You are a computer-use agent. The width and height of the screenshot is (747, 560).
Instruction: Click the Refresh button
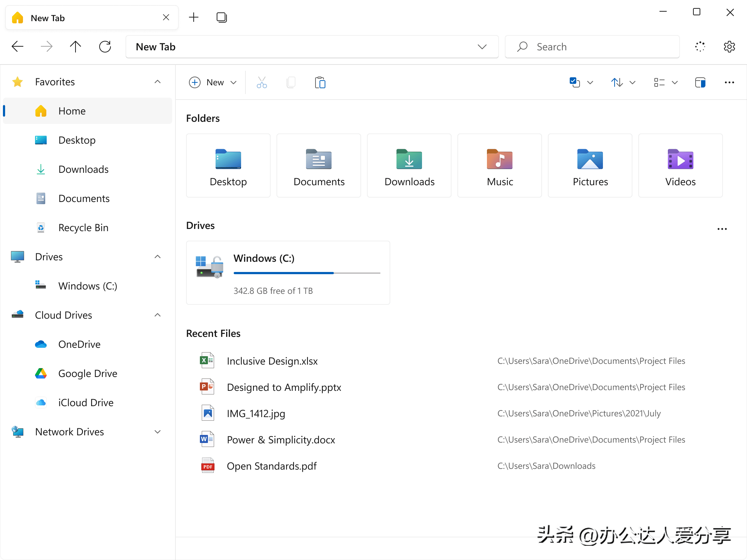point(105,47)
